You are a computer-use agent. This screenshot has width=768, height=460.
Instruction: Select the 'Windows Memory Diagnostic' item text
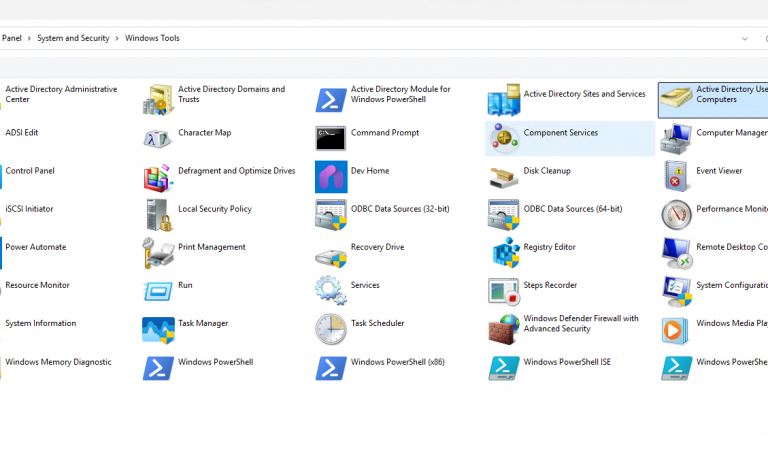pos(58,362)
